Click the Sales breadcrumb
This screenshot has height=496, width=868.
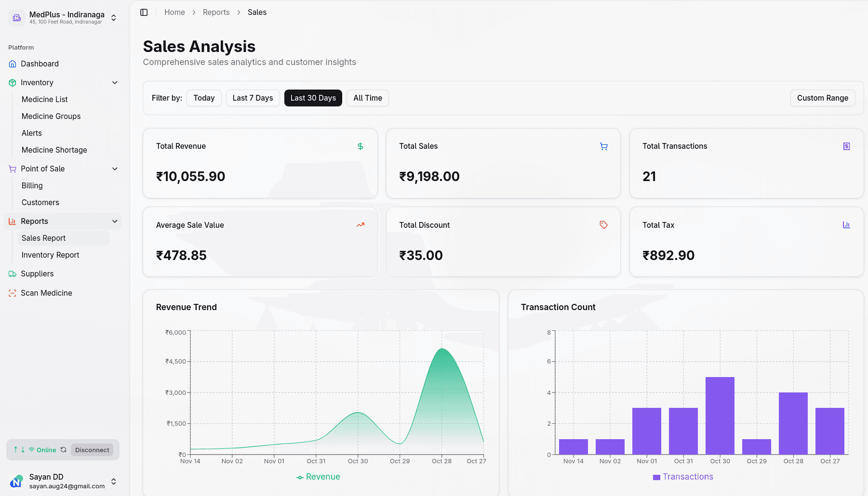(x=257, y=13)
